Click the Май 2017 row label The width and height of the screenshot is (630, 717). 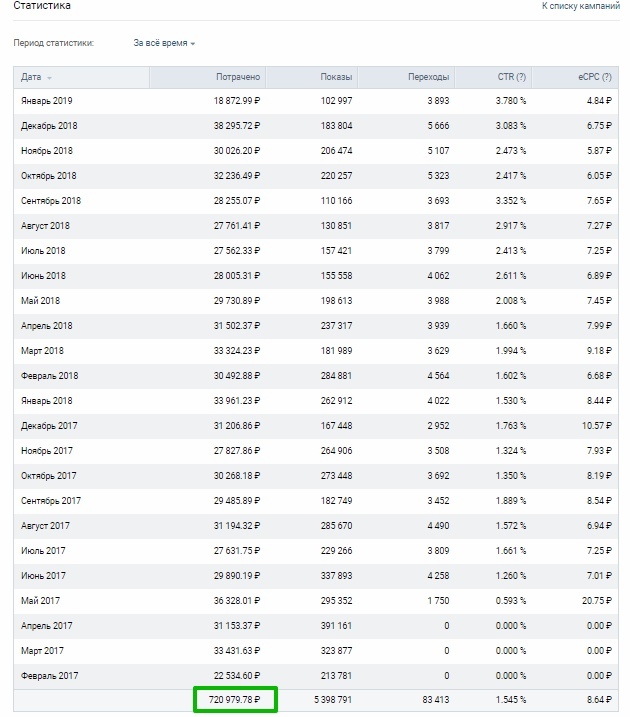[x=40, y=601]
